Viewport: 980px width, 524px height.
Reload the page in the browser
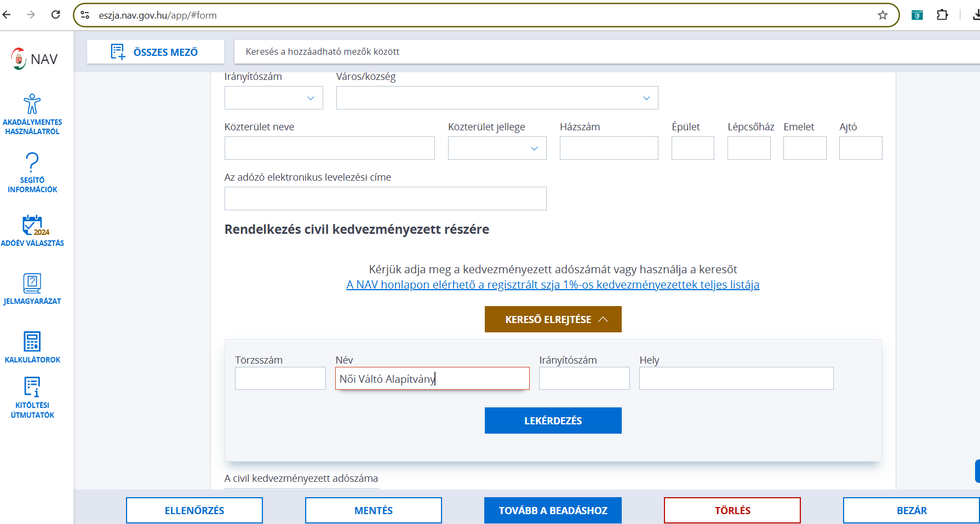55,15
